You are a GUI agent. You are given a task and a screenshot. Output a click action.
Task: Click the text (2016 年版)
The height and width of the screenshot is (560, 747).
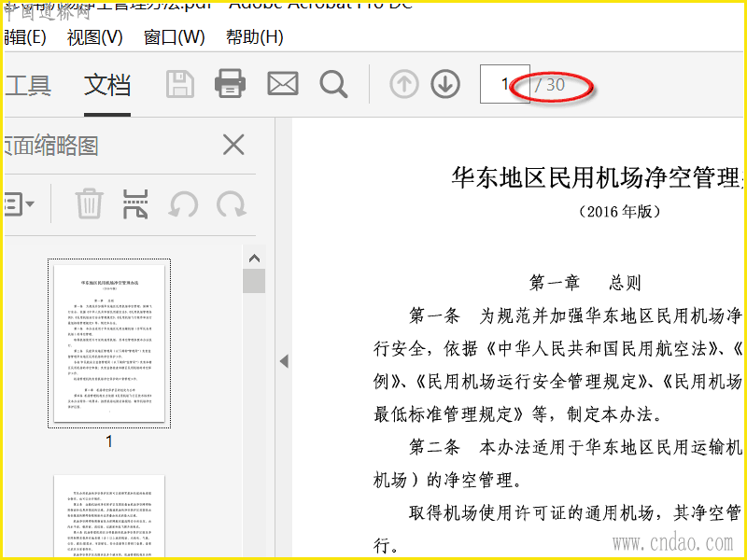[619, 212]
